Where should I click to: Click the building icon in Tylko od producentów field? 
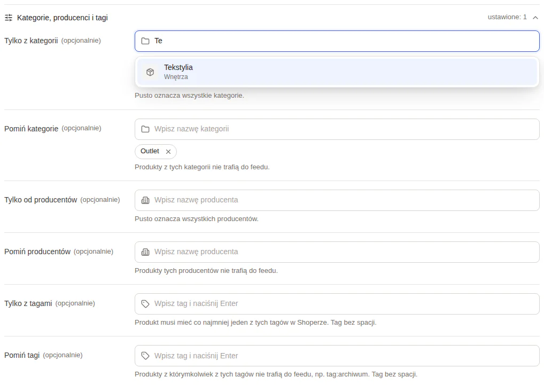[145, 200]
